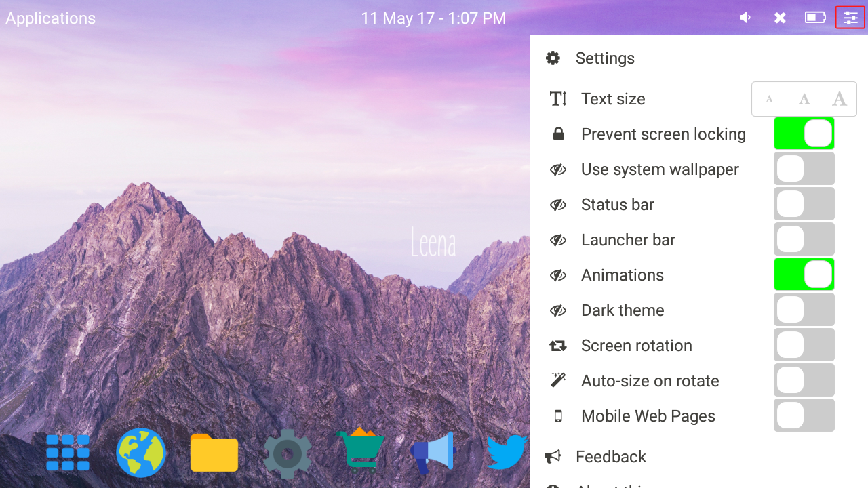Toggle the Launcher bar switch

(804, 239)
